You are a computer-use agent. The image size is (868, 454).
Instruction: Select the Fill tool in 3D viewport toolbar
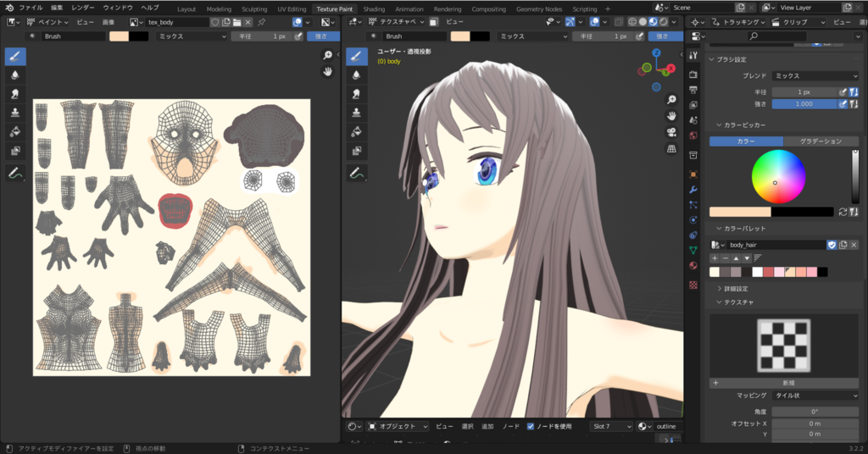click(x=357, y=131)
